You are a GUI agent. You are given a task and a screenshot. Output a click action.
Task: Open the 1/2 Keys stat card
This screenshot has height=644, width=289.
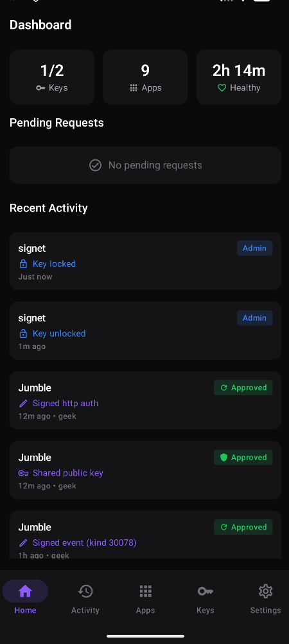coord(52,76)
